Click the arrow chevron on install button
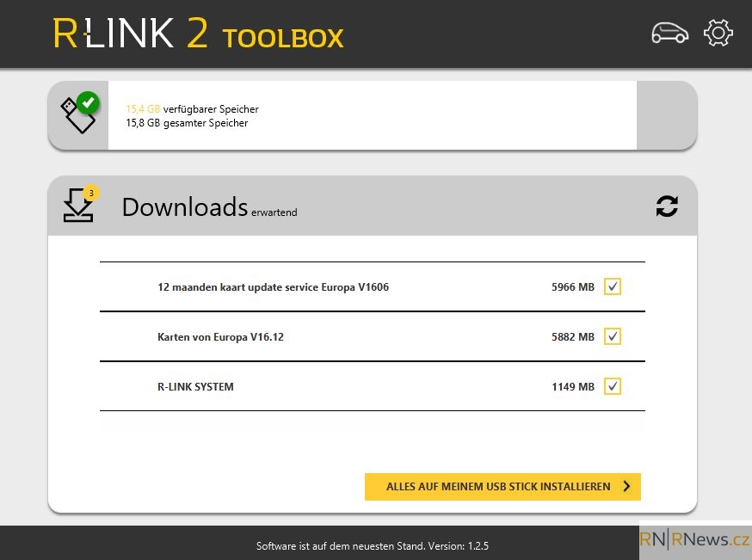 pyautogui.click(x=626, y=486)
